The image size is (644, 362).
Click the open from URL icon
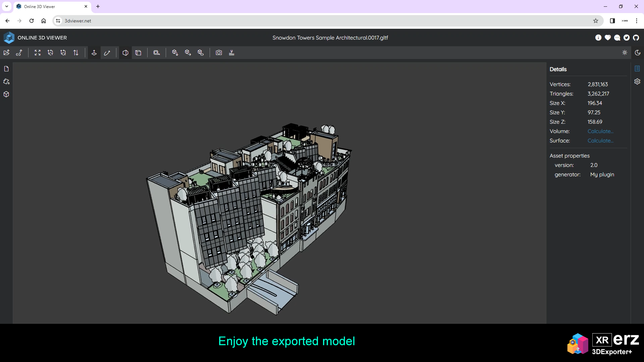point(19,53)
